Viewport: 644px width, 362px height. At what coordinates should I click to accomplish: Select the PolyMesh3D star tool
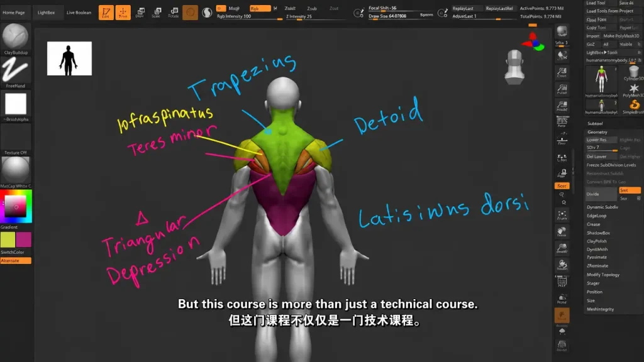point(634,90)
